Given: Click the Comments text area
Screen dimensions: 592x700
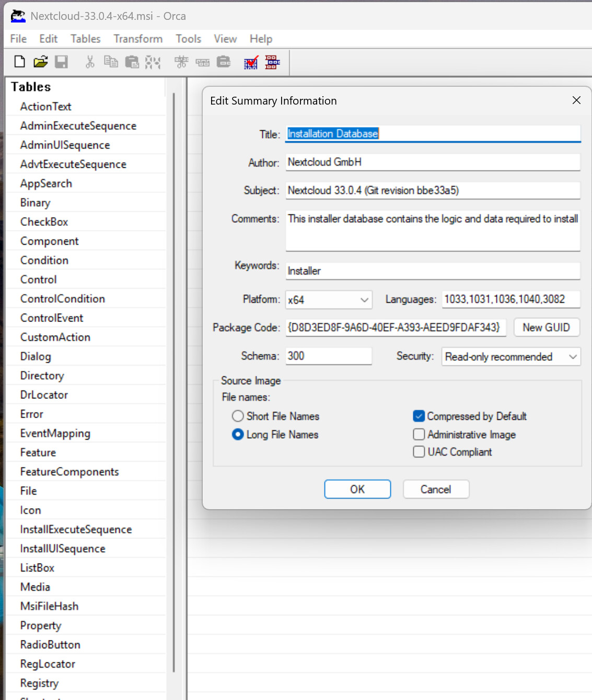Looking at the screenshot, I should [x=433, y=231].
